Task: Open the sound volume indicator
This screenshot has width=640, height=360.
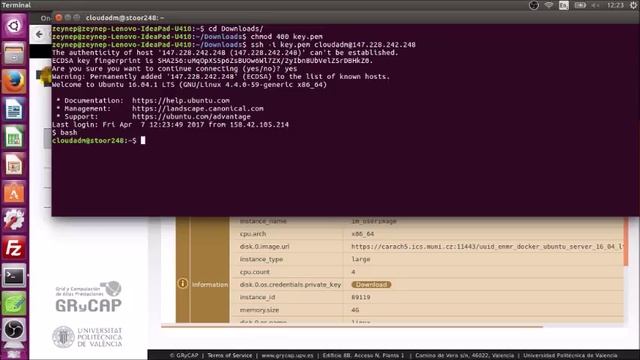Action: 596,5
